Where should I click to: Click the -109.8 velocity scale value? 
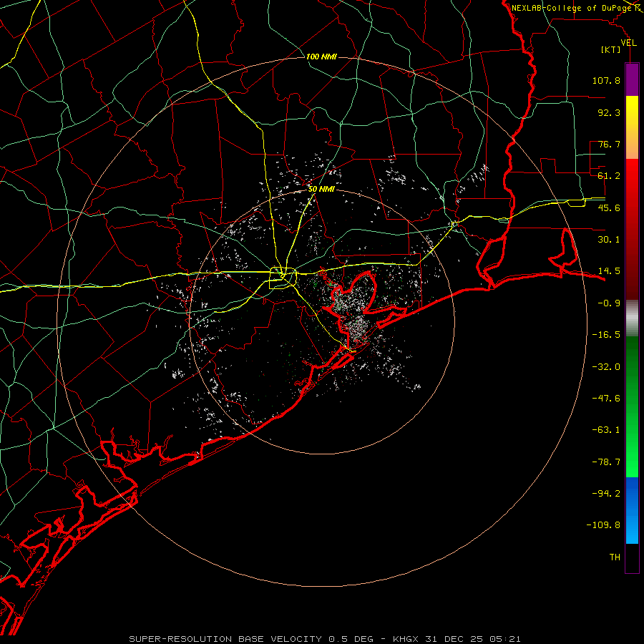pyautogui.click(x=603, y=525)
